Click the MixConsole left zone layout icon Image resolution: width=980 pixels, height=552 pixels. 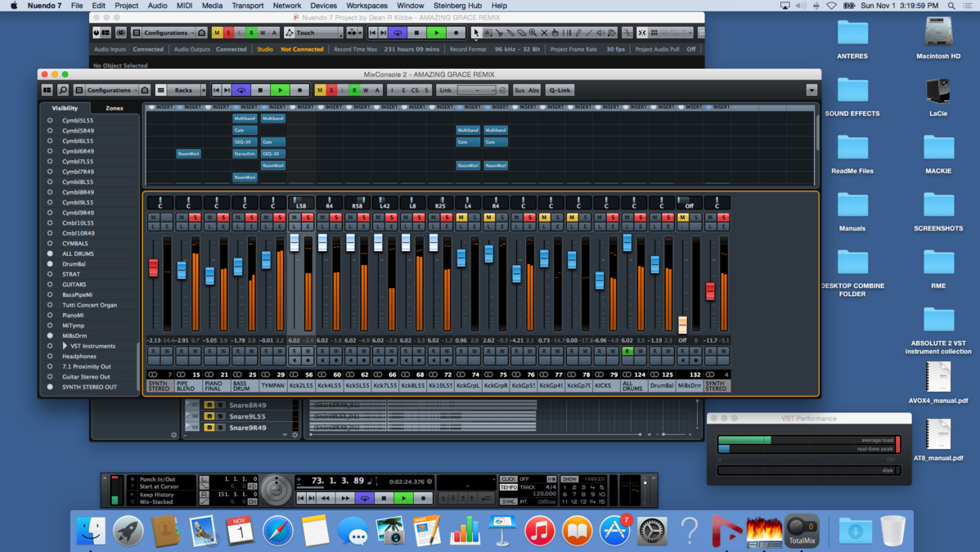coord(47,90)
